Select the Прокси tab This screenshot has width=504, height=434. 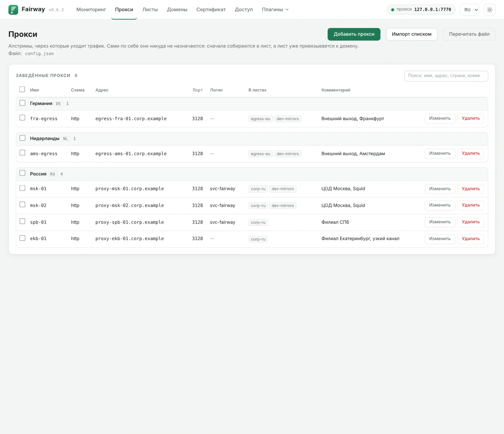124,10
